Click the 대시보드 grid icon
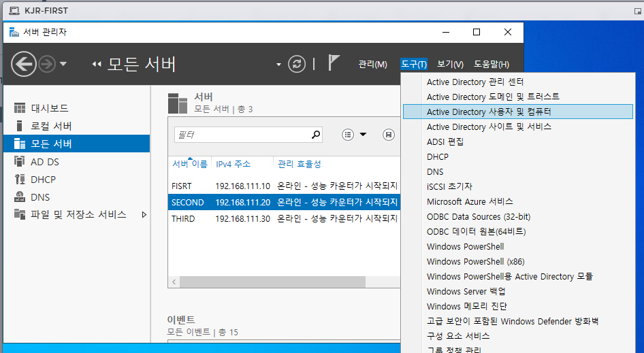Screen dimensions: 644x353 pyautogui.click(x=19, y=108)
